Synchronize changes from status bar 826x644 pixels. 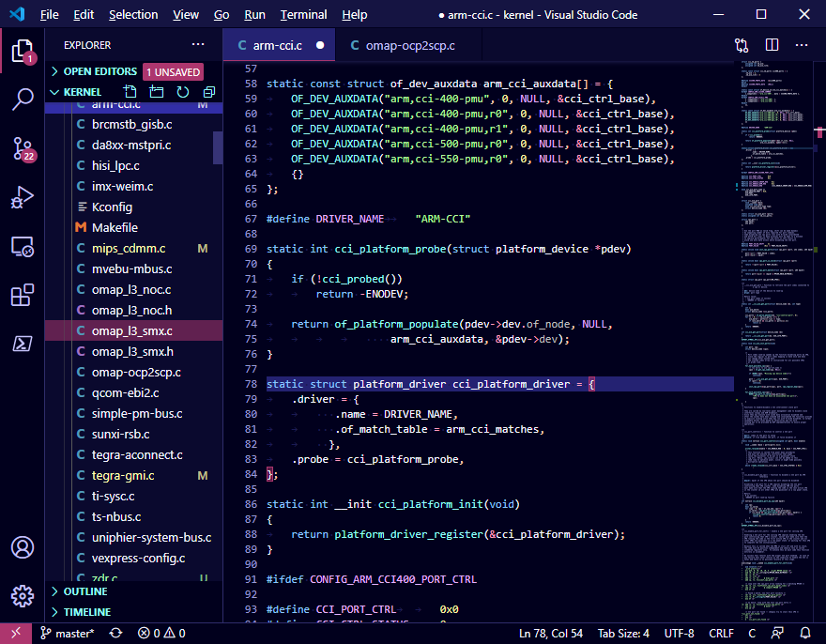coord(115,633)
